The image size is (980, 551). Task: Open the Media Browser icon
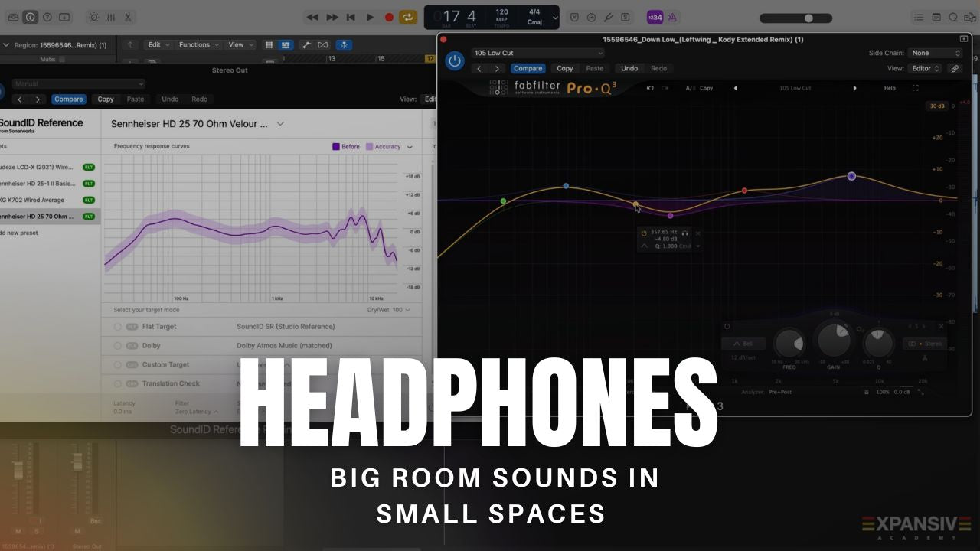[x=970, y=17]
